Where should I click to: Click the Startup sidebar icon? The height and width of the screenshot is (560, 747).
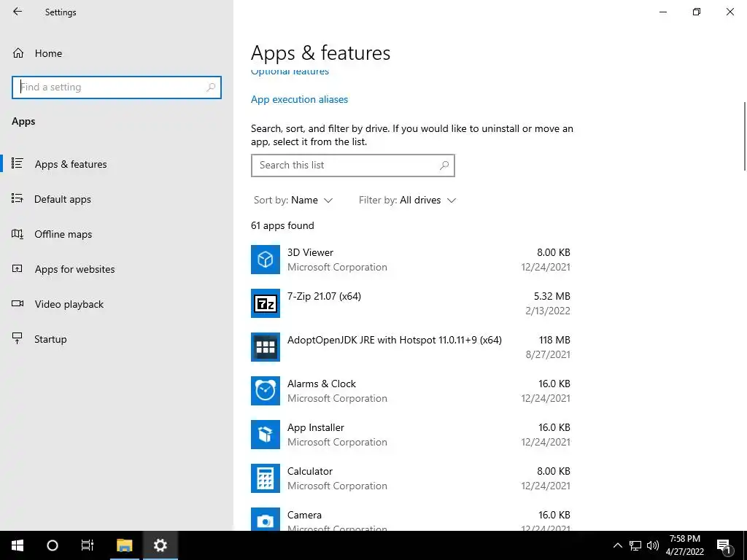18,338
